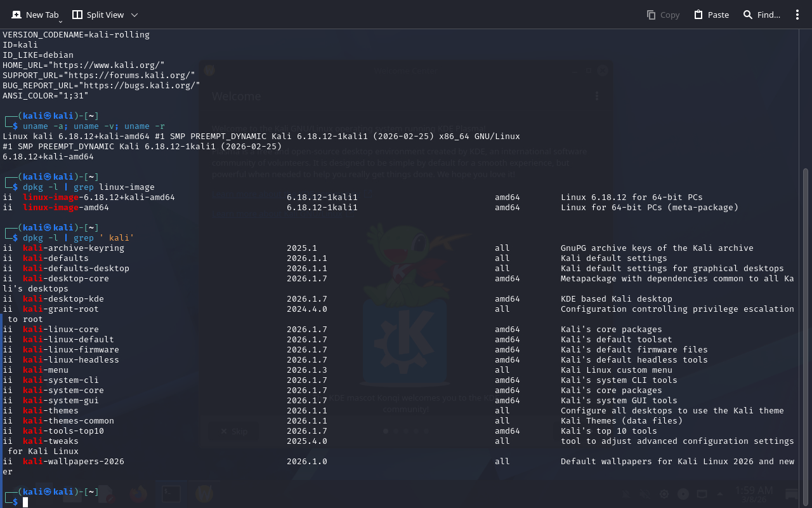812x508 pixels.
Task: Click the kali-wallpapers-2026 package name
Action: [74, 462]
